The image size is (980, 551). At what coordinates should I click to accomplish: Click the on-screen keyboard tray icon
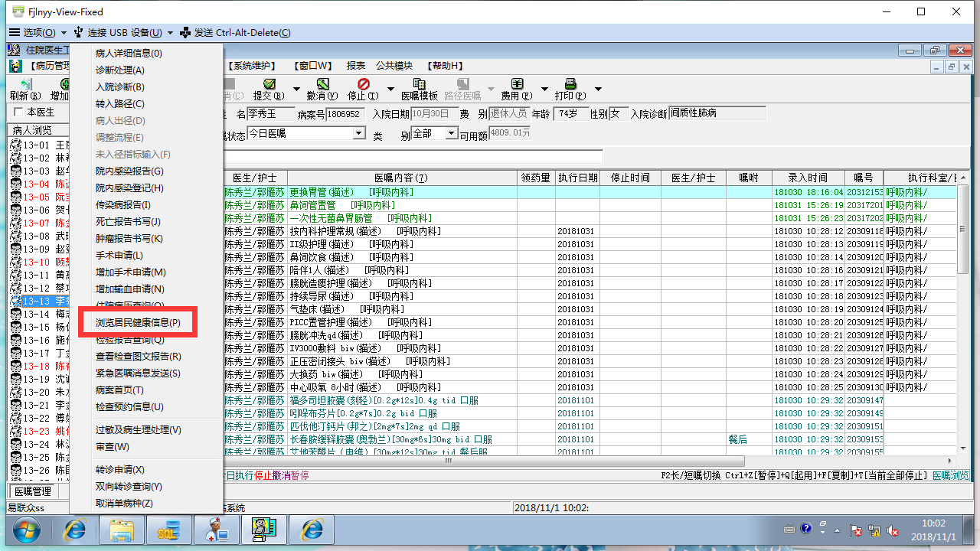tap(790, 529)
